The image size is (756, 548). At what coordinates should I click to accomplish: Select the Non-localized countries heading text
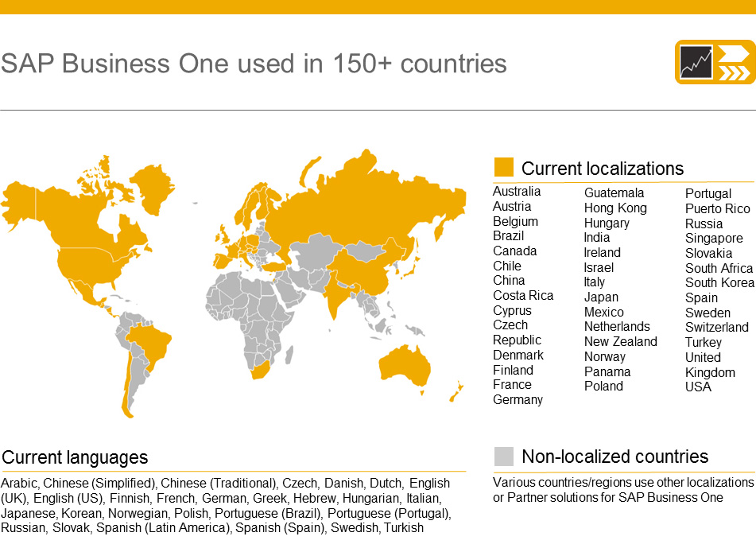click(614, 457)
